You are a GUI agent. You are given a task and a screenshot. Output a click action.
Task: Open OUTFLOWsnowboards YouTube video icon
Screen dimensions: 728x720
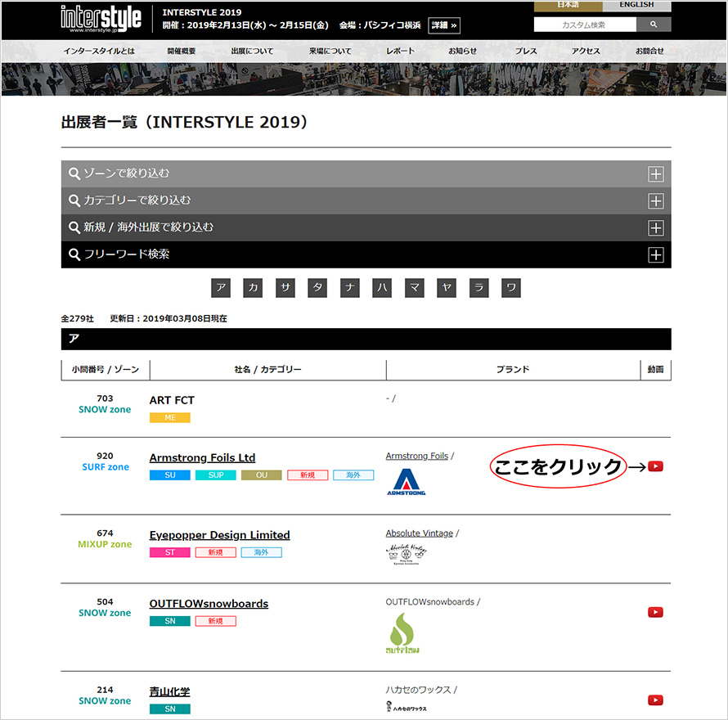655,612
